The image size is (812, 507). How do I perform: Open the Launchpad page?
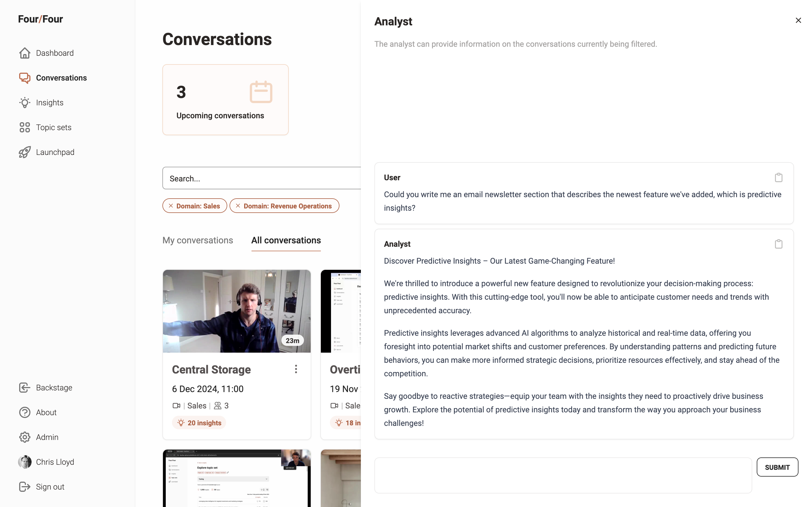[55, 152]
